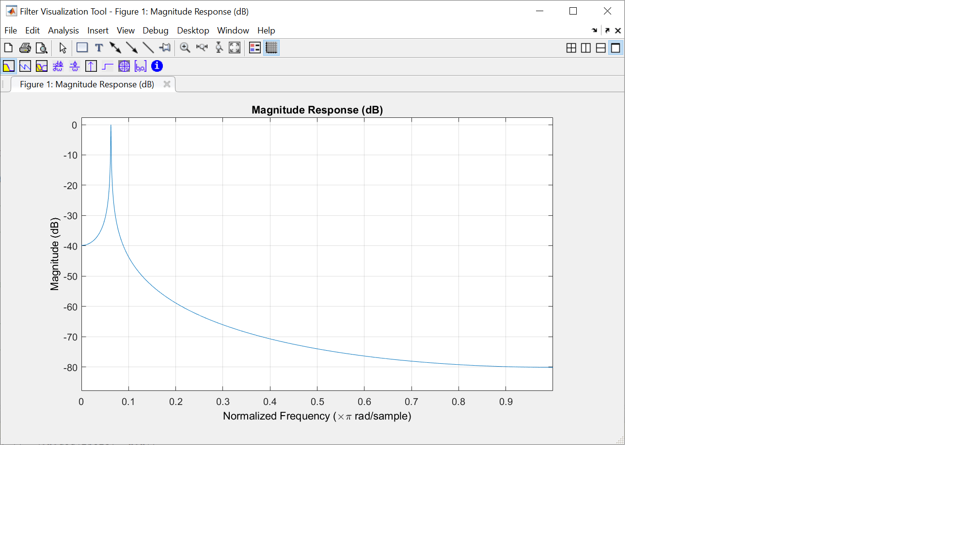View the Step Response plot
Image resolution: width=980 pixels, height=534 pixels.
[x=108, y=66]
